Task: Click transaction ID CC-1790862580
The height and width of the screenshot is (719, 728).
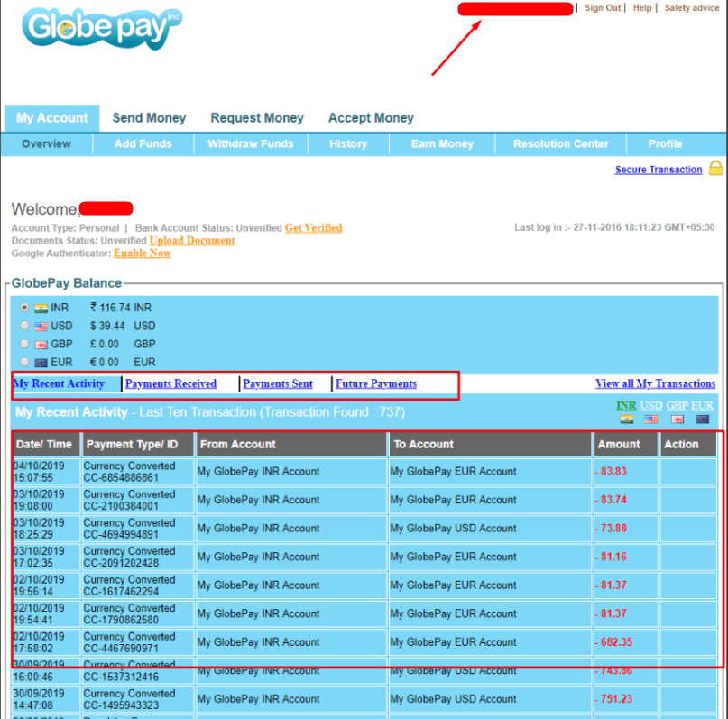Action: [x=121, y=620]
